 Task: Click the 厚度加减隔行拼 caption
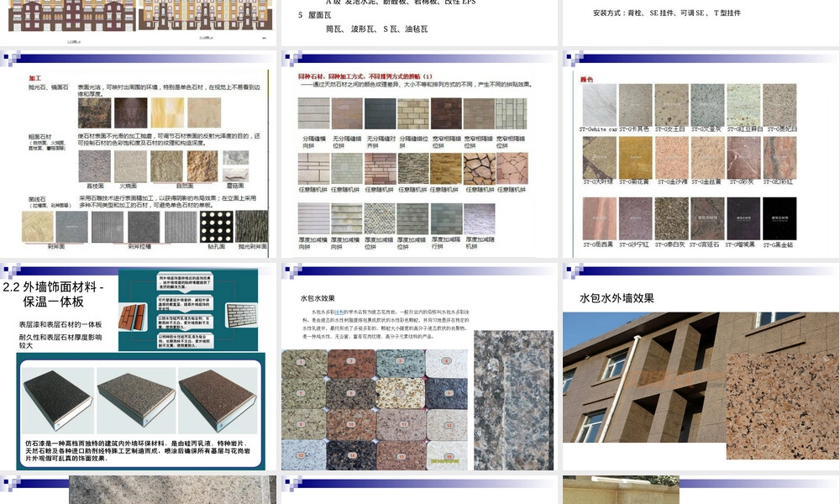pos(446,243)
